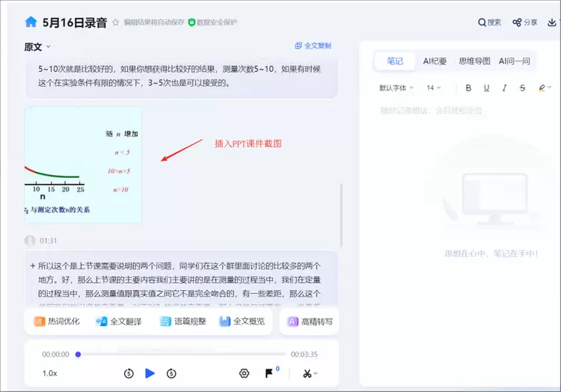Click the 全文翻译 button
The width and height of the screenshot is (561, 392).
pos(118,322)
